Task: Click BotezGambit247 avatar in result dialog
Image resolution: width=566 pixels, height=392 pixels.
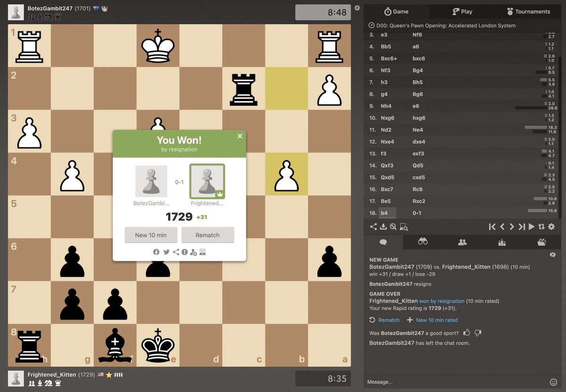Action: [x=151, y=181]
